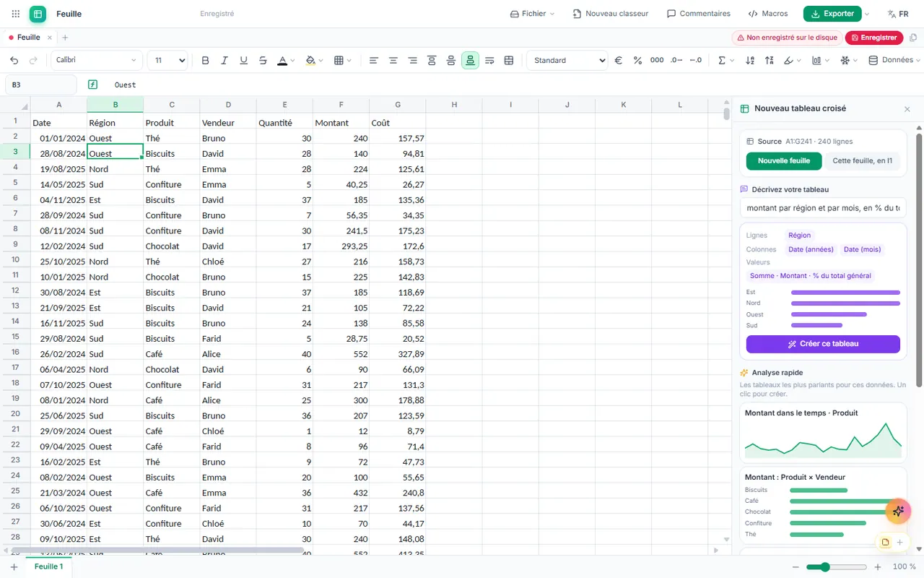Undo the last action
924x578 pixels.
pyautogui.click(x=14, y=61)
